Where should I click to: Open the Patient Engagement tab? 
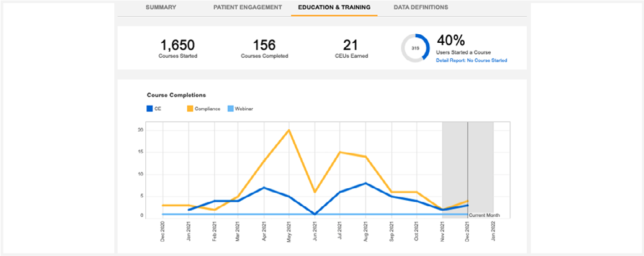[248, 7]
